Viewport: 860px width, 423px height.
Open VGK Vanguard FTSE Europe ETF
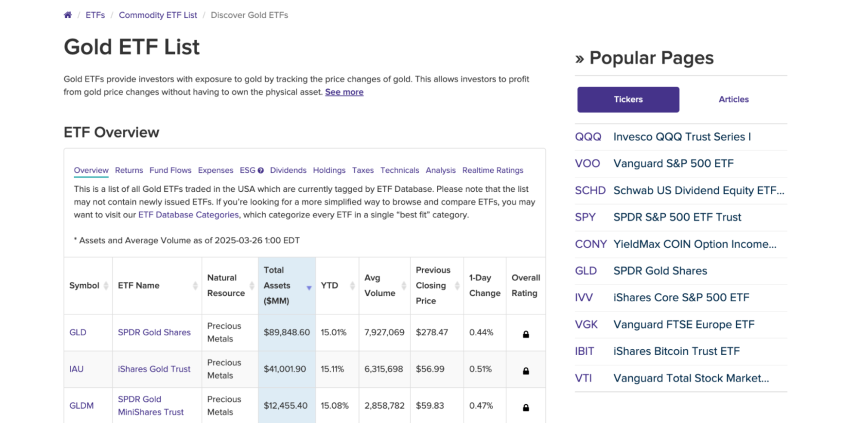point(681,324)
